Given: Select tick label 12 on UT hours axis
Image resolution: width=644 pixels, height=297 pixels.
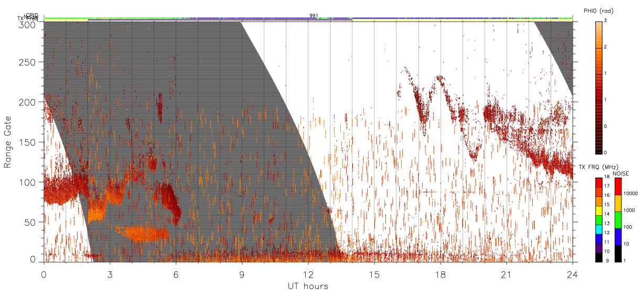Looking at the screenshot, I should [x=308, y=274].
